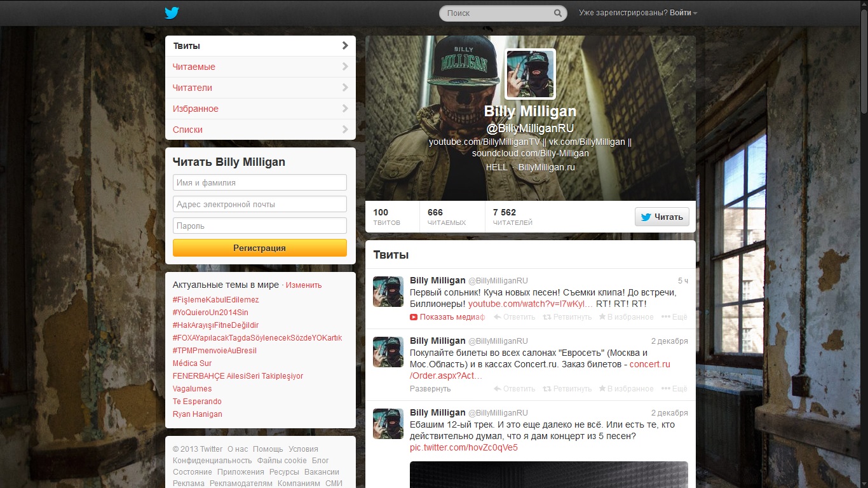Screen dimensions: 868x488
Task: Open footer link Блог
Action: pos(320,461)
